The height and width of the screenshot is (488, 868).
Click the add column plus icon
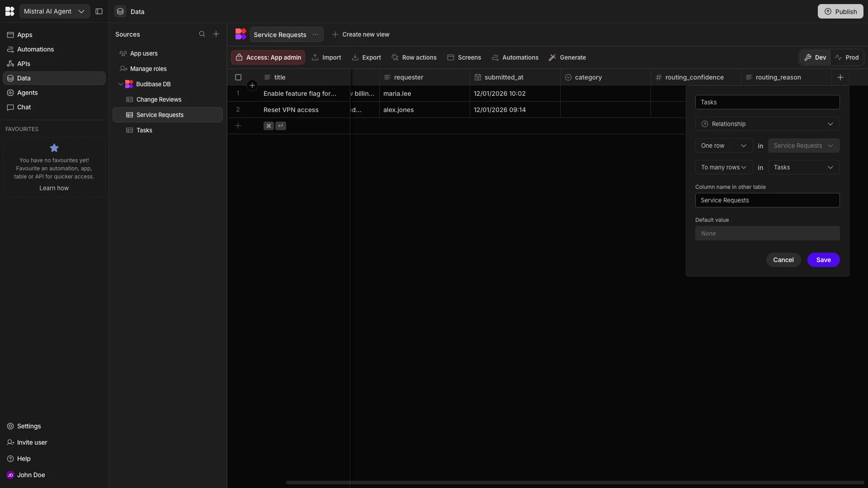[x=840, y=77]
